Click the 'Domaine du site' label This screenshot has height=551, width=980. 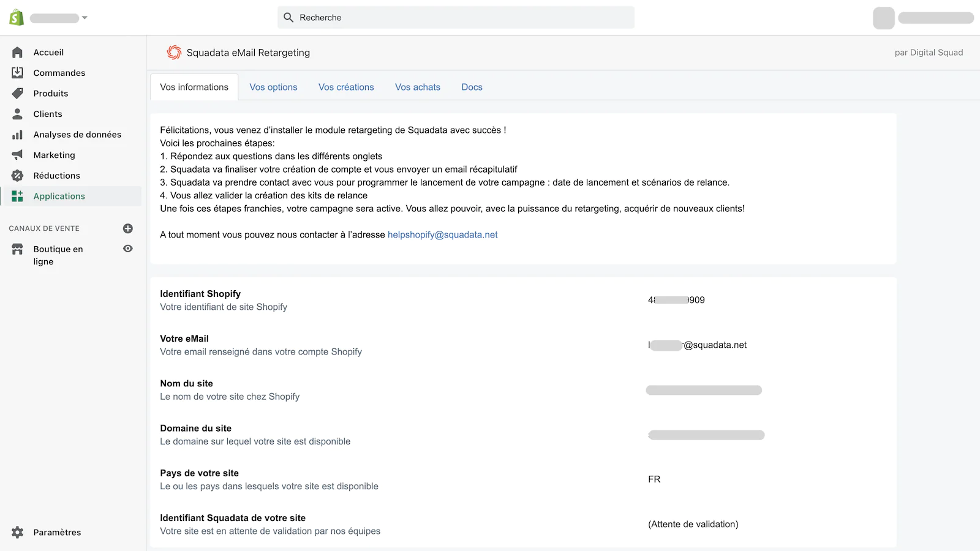coord(195,428)
